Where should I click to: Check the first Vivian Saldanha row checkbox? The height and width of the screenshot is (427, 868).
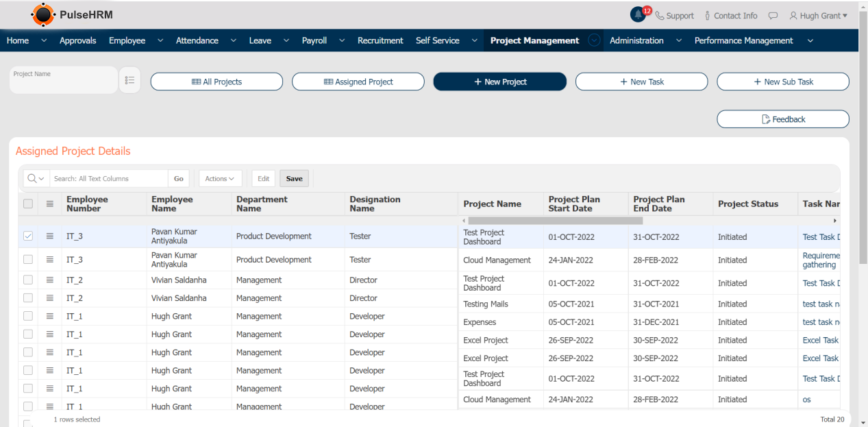[28, 280]
